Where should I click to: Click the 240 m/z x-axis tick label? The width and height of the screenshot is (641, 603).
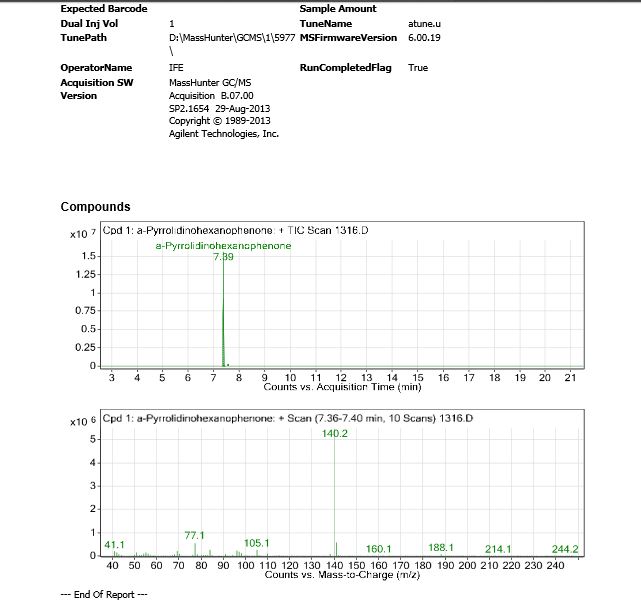pyautogui.click(x=556, y=565)
